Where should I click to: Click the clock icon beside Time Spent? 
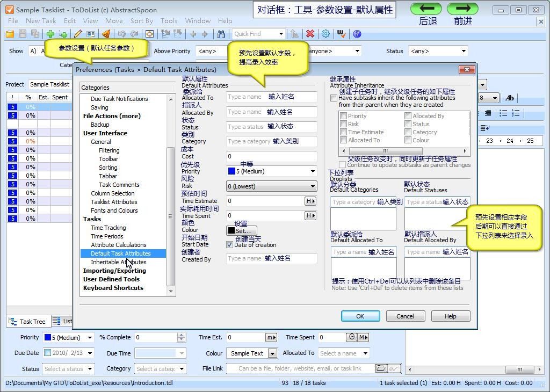click(x=351, y=337)
